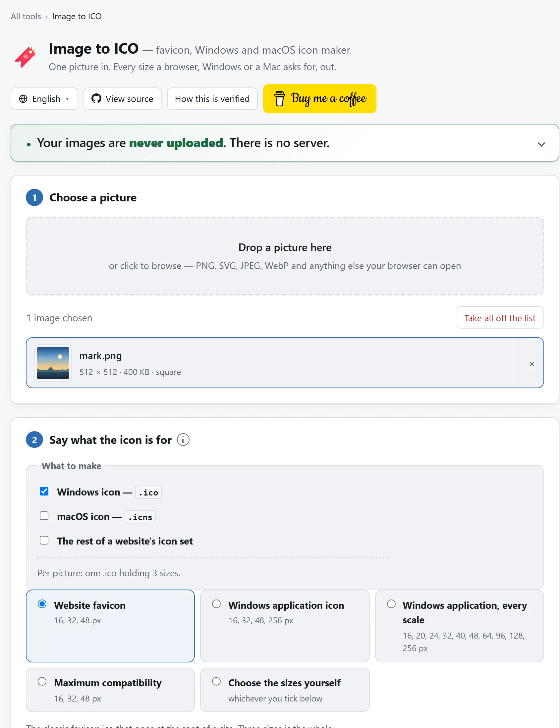Click the GitHub icon on View source

tap(96, 99)
